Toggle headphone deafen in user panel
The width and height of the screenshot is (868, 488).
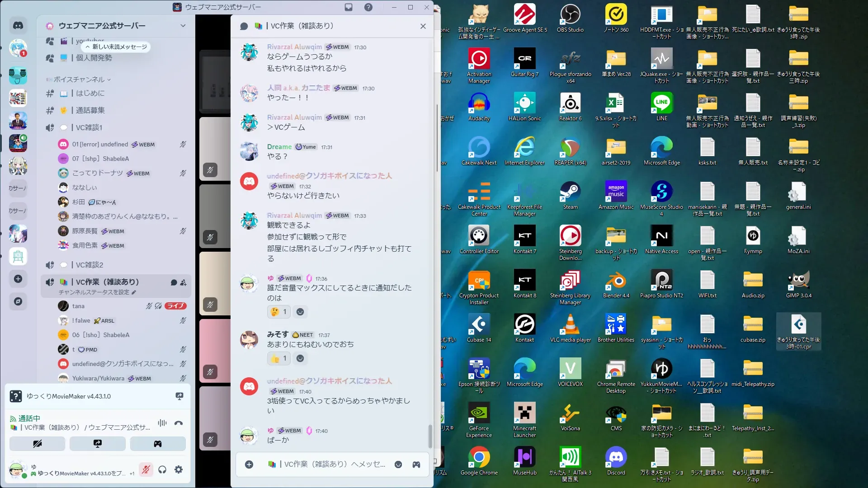pos(162,469)
